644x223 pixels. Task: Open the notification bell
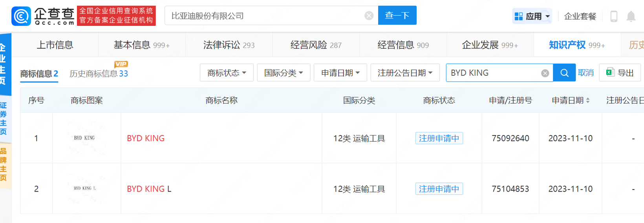631,16
